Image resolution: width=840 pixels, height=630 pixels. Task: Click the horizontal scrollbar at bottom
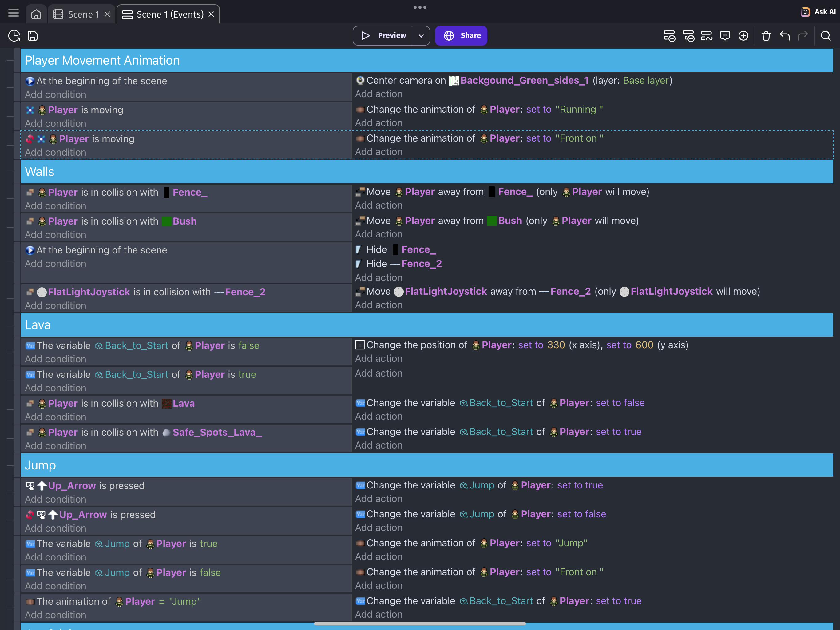(x=420, y=624)
